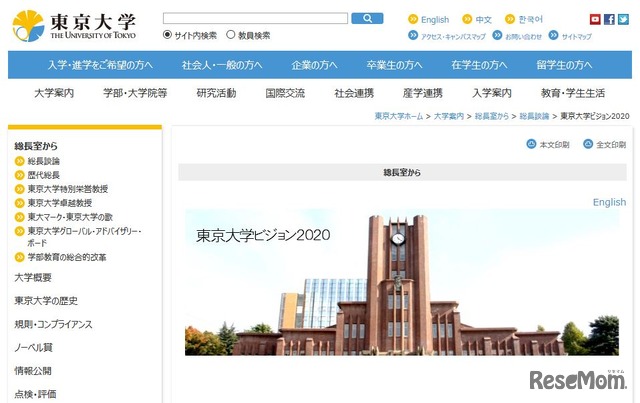Open 点検・評価 in the sidebar

[x=35, y=394]
